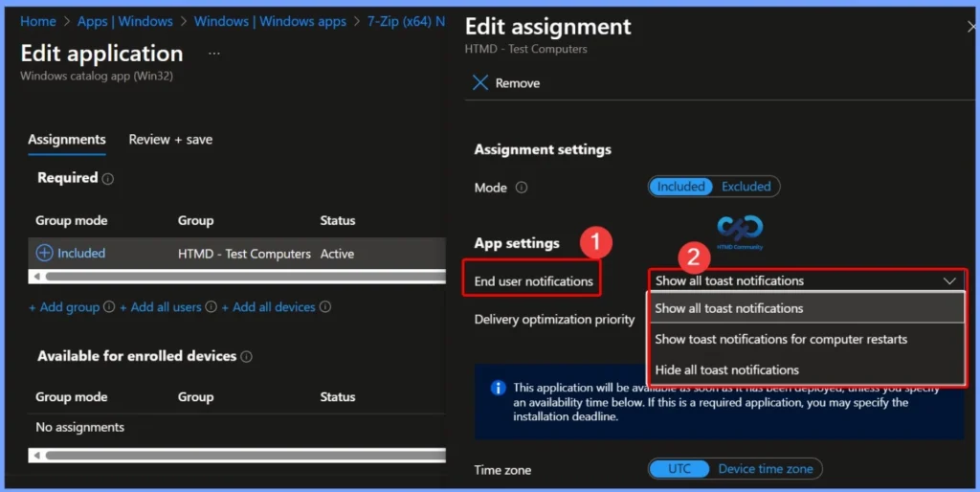Click the + Add group link
Screen dimensions: 980x492
[x=64, y=307]
